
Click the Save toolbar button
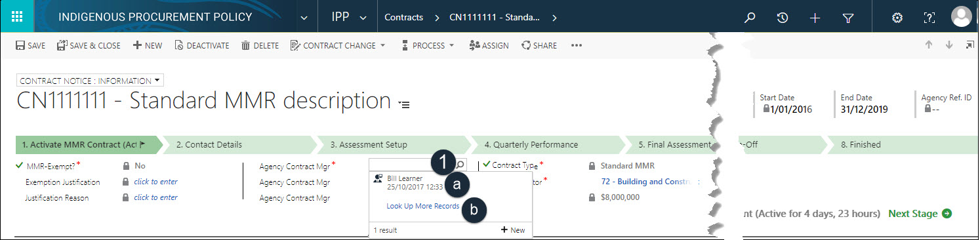click(30, 46)
